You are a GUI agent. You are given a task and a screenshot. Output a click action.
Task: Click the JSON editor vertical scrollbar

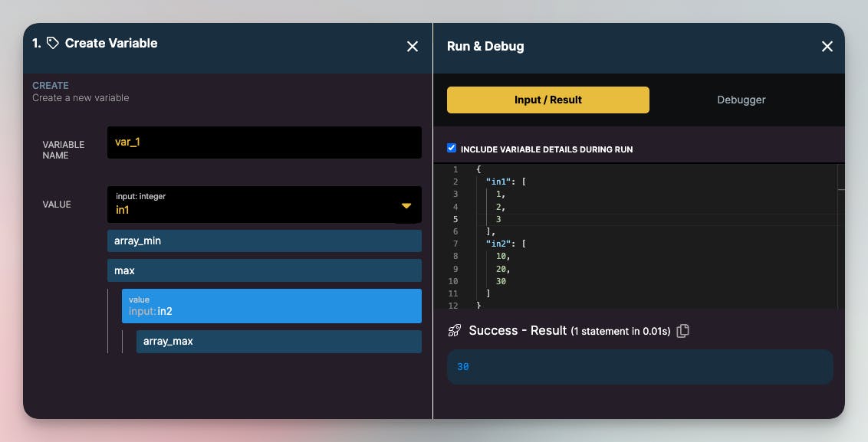(841, 236)
